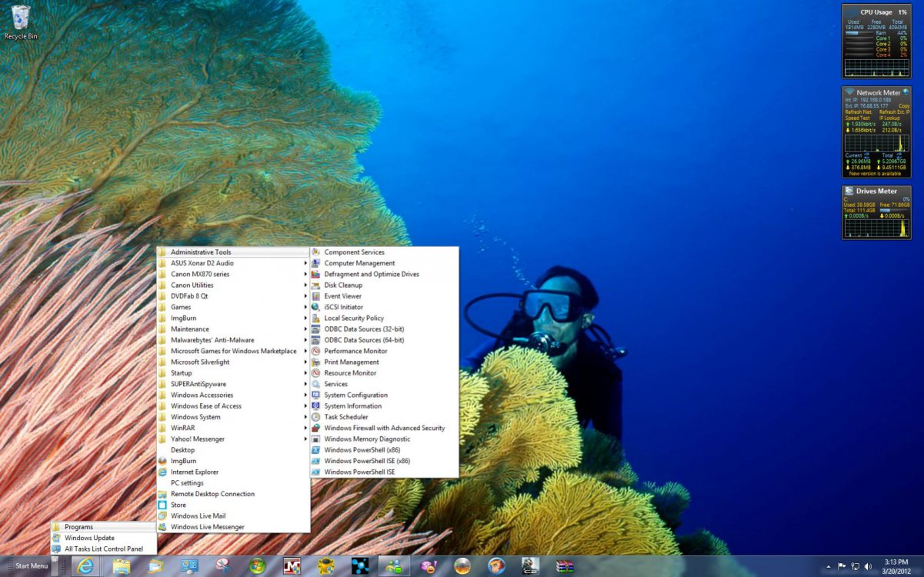Launch Task Scheduler
Screen dimensions: 924x577
[x=384, y=417]
